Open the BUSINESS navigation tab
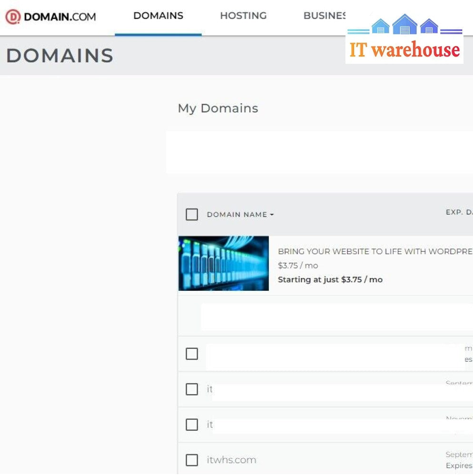 325,16
